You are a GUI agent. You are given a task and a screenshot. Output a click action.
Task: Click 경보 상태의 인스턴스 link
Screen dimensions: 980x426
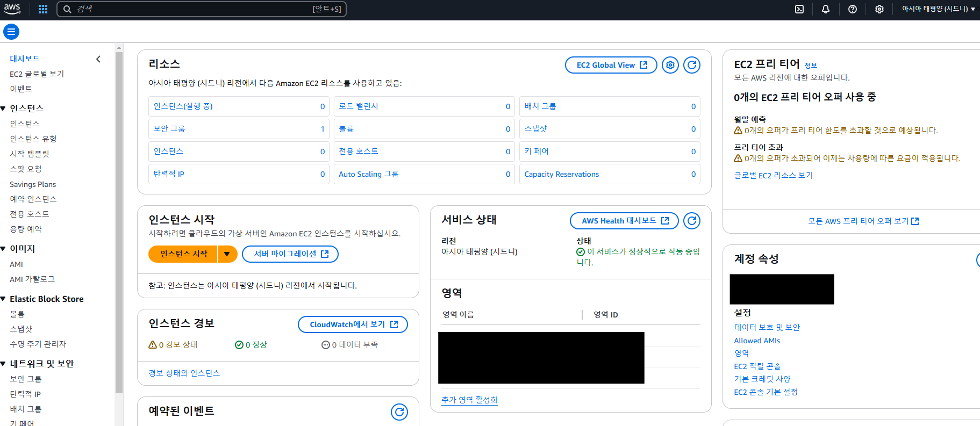point(184,373)
